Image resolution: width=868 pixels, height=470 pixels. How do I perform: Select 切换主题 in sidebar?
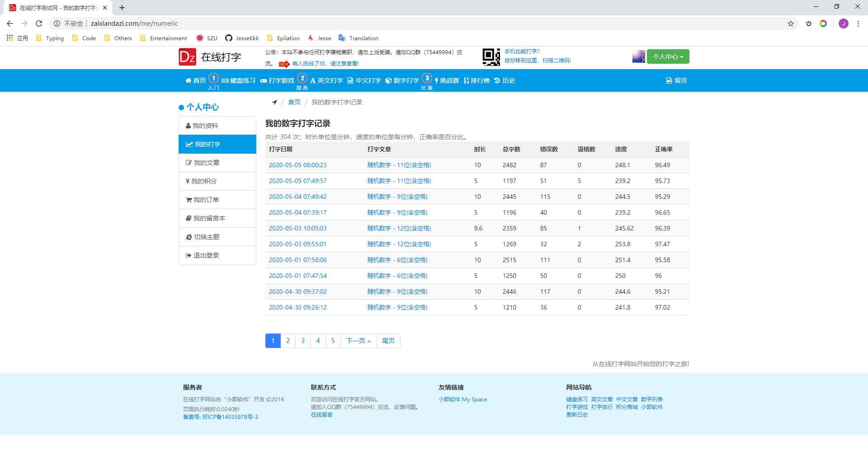point(217,237)
